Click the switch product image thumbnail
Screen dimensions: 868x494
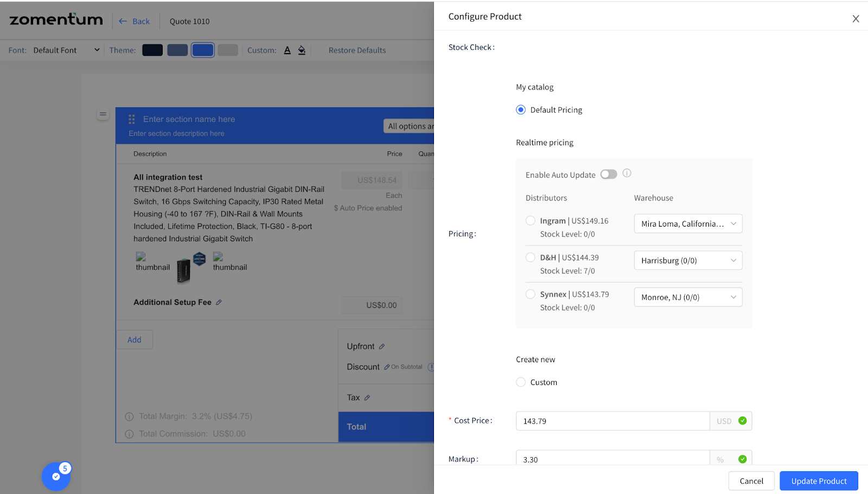(x=184, y=271)
